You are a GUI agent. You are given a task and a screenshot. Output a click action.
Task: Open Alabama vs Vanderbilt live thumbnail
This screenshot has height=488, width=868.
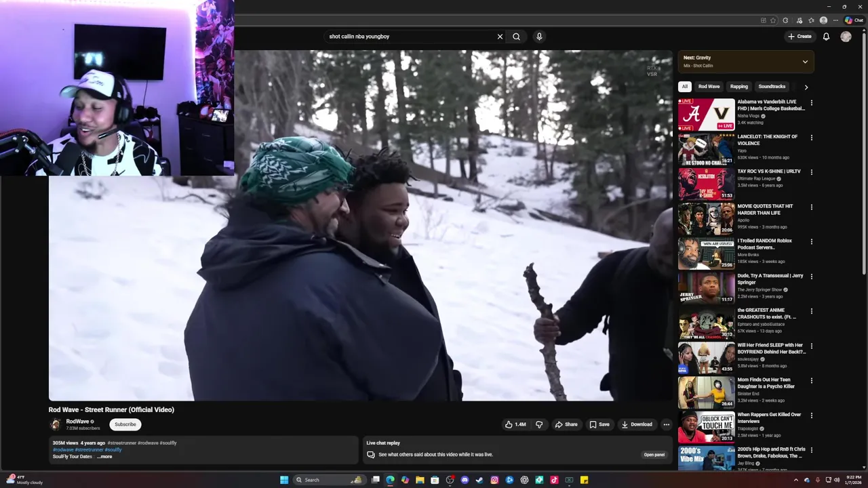click(x=706, y=115)
